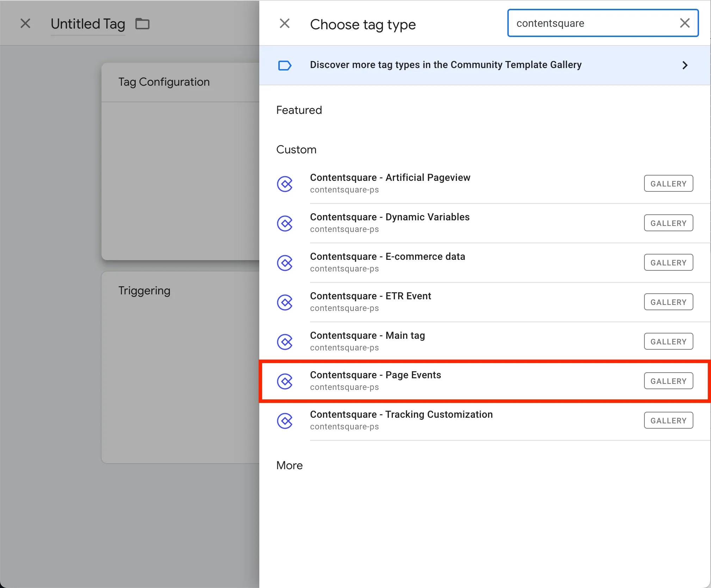Click the Dynamic Variables template icon
The height and width of the screenshot is (588, 711).
pos(285,223)
